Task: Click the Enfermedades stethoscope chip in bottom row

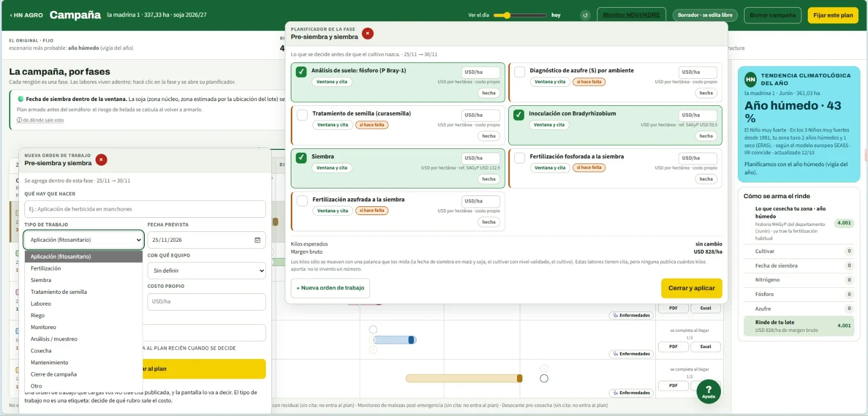Action: pos(631,393)
